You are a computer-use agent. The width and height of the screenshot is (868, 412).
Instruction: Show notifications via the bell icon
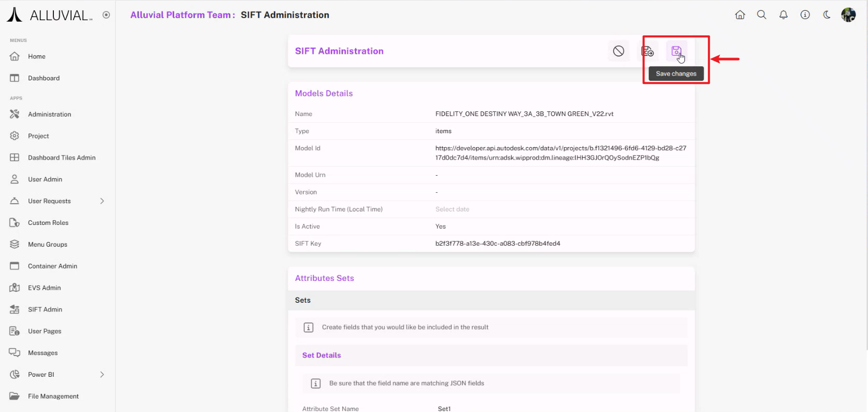783,15
